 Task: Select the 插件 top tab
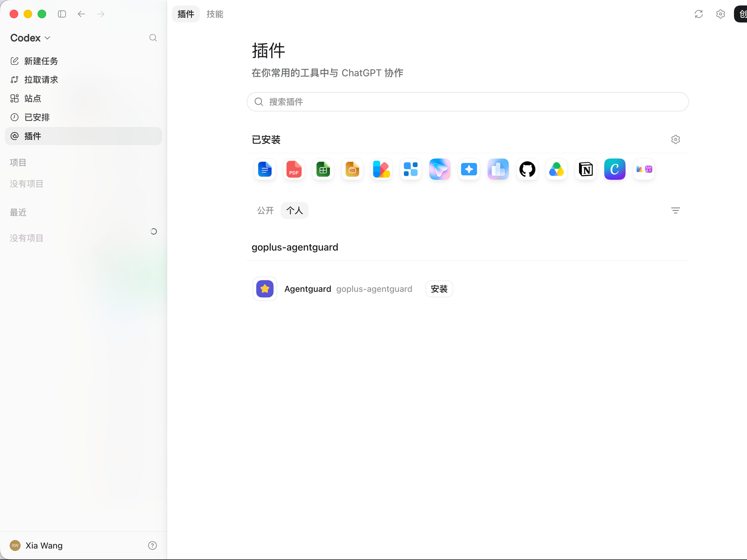pyautogui.click(x=186, y=14)
